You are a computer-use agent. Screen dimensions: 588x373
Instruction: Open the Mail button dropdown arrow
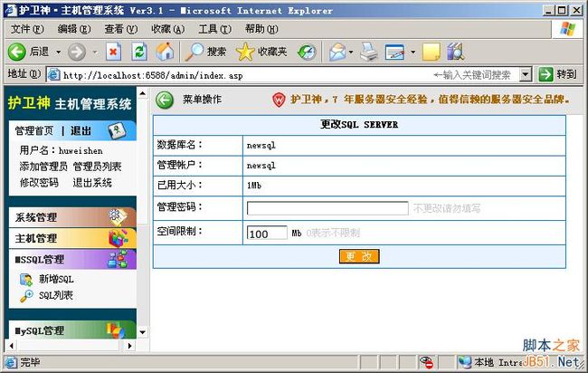pyautogui.click(x=351, y=52)
